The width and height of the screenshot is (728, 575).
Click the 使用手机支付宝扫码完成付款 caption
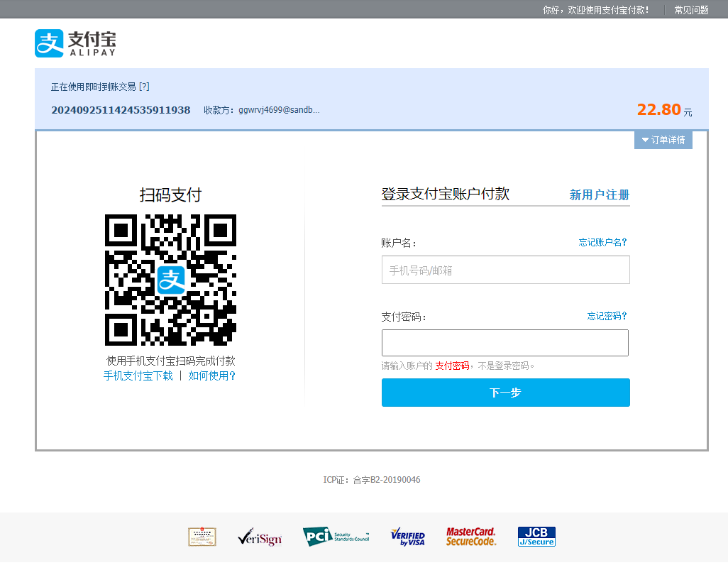pyautogui.click(x=170, y=361)
